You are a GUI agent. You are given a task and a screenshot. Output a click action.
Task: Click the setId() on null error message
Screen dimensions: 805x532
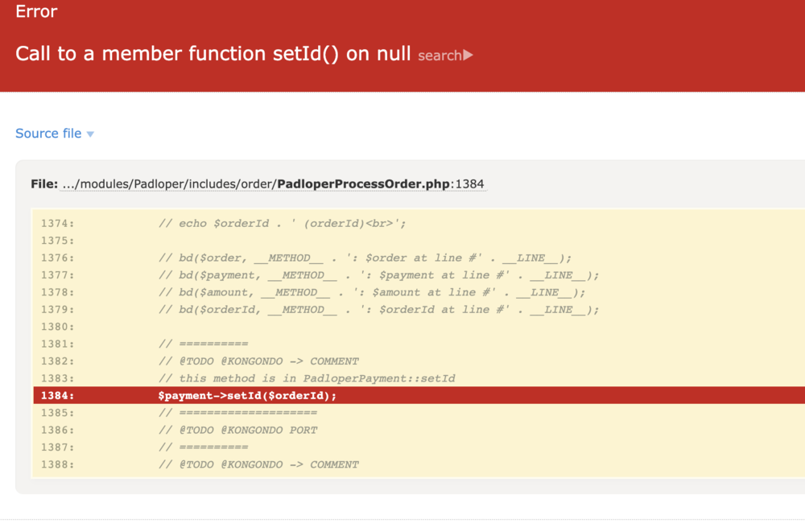point(213,53)
